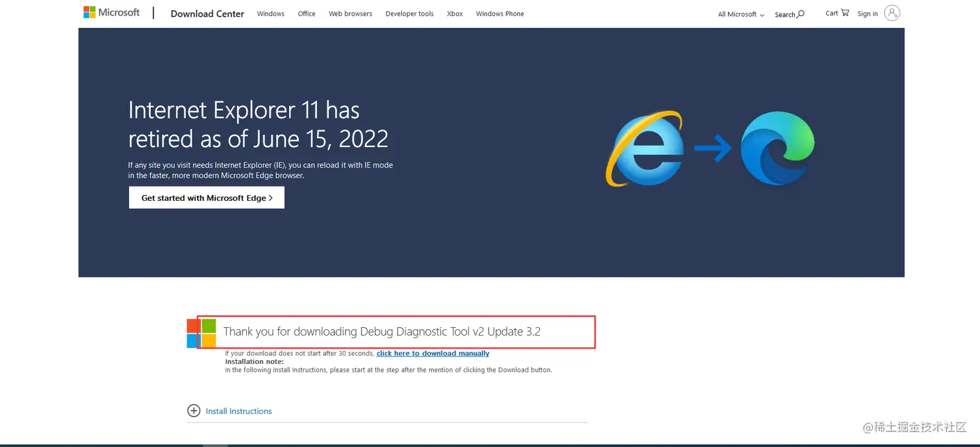The height and width of the screenshot is (447, 980).
Task: Open the shopping cart icon
Action: coord(845,12)
